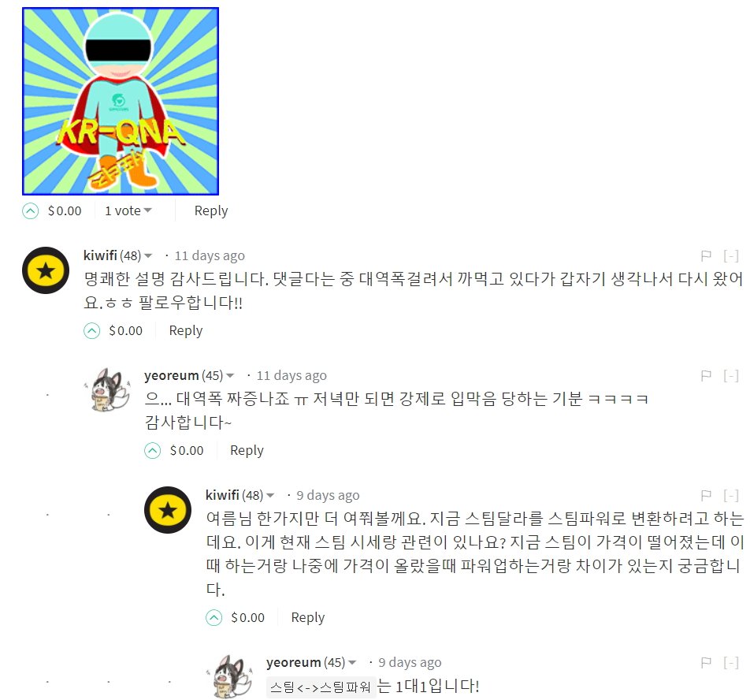Flag yeoreum's 9 days ago comment
Image resolution: width=750 pixels, height=700 pixels.
click(x=706, y=663)
